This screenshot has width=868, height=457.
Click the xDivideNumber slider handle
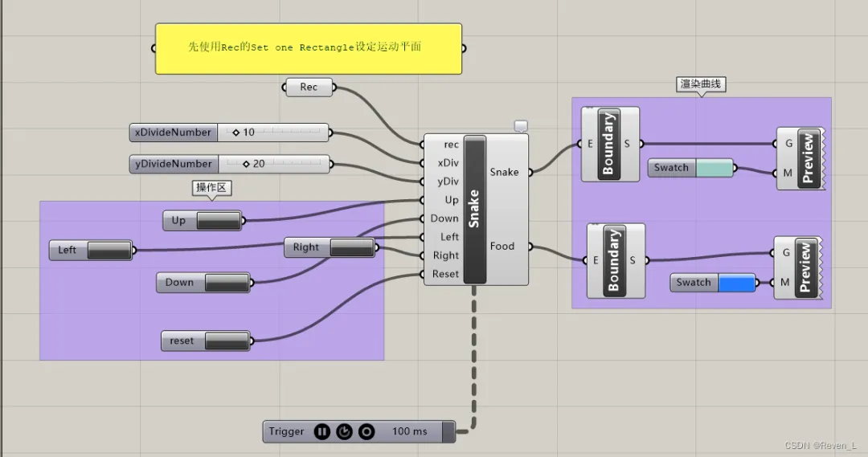[235, 133]
